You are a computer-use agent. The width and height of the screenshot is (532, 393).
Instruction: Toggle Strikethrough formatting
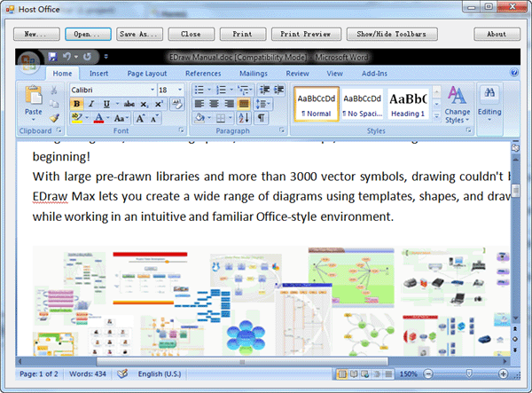click(129, 104)
